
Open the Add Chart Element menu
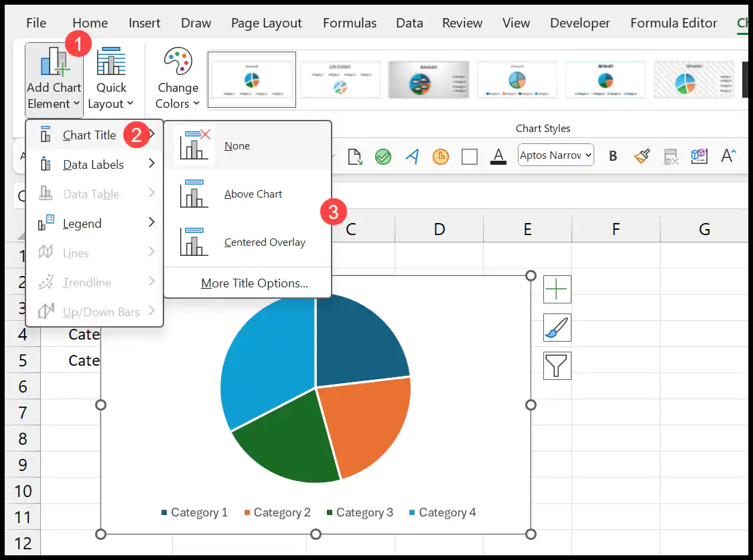point(54,80)
